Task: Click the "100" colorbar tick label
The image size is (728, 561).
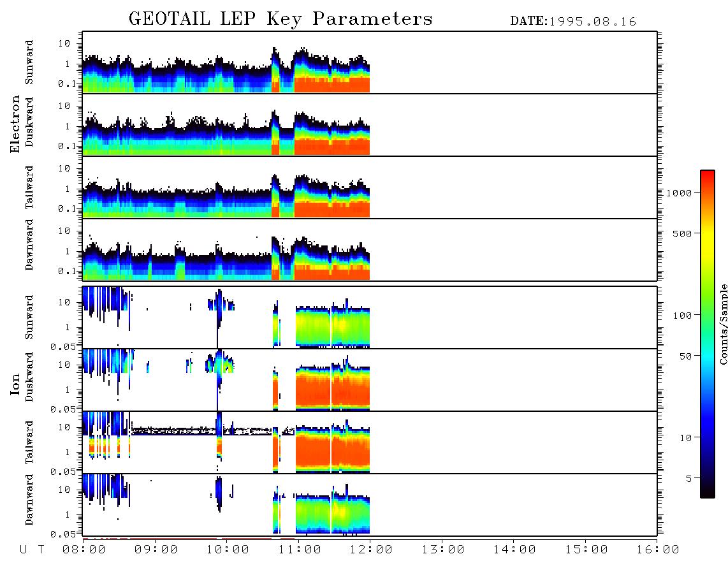Action: 682,316
